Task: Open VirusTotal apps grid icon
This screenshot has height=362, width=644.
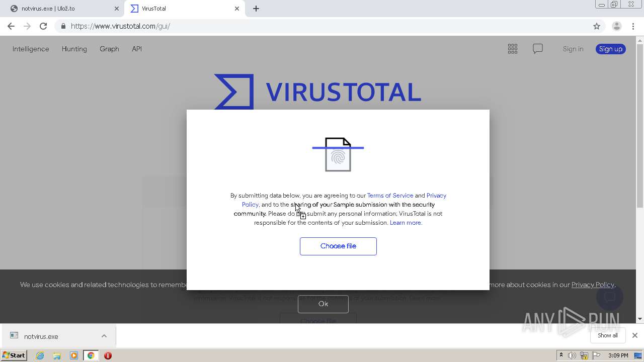Action: (x=513, y=49)
